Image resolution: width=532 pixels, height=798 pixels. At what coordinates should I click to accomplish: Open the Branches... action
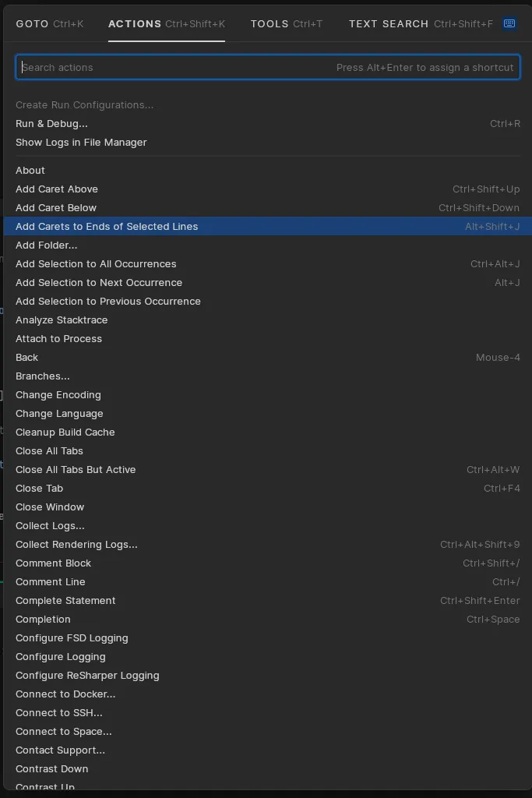pos(43,376)
